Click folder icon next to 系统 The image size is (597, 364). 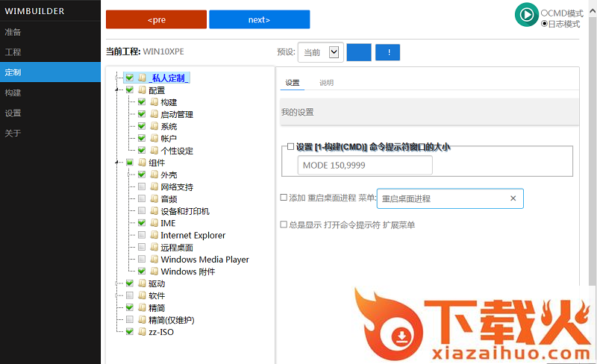[154, 126]
